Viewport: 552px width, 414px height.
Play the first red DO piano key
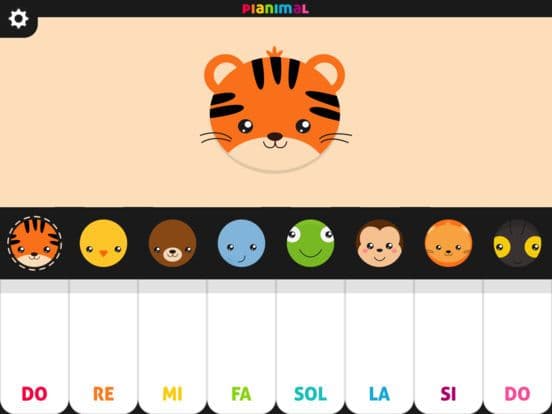34,347
